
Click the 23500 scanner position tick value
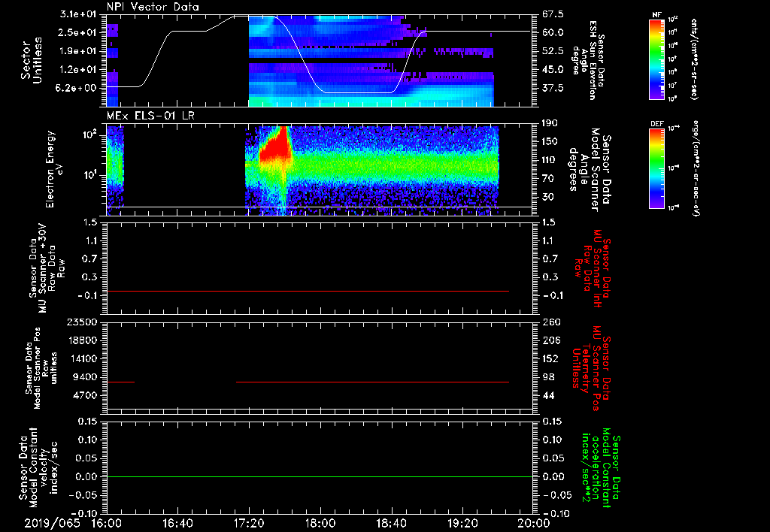(83, 322)
